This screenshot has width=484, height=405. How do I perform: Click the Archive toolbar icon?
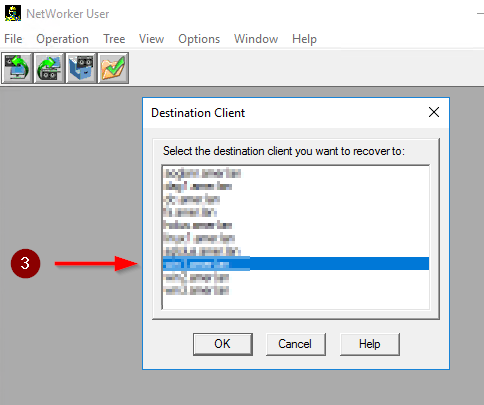point(81,68)
